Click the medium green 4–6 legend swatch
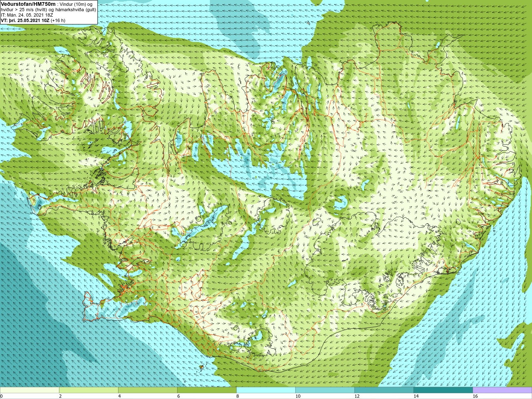 tap(148, 390)
